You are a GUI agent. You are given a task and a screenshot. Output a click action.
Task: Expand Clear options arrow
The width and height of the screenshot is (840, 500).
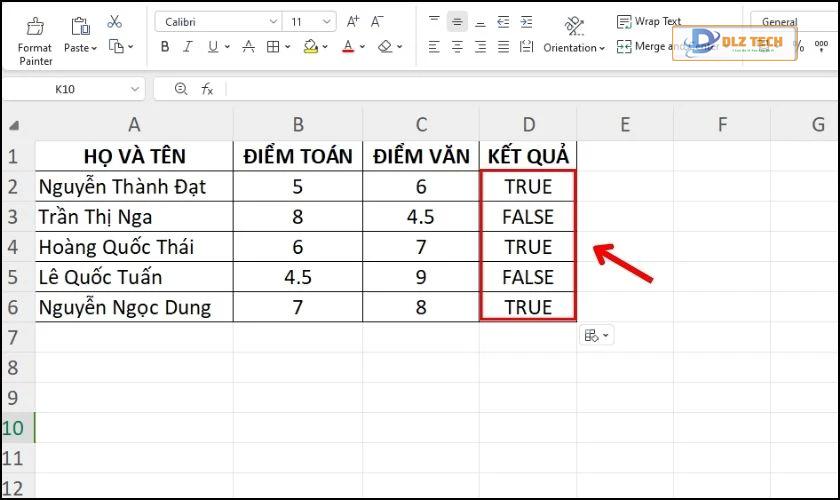click(400, 47)
